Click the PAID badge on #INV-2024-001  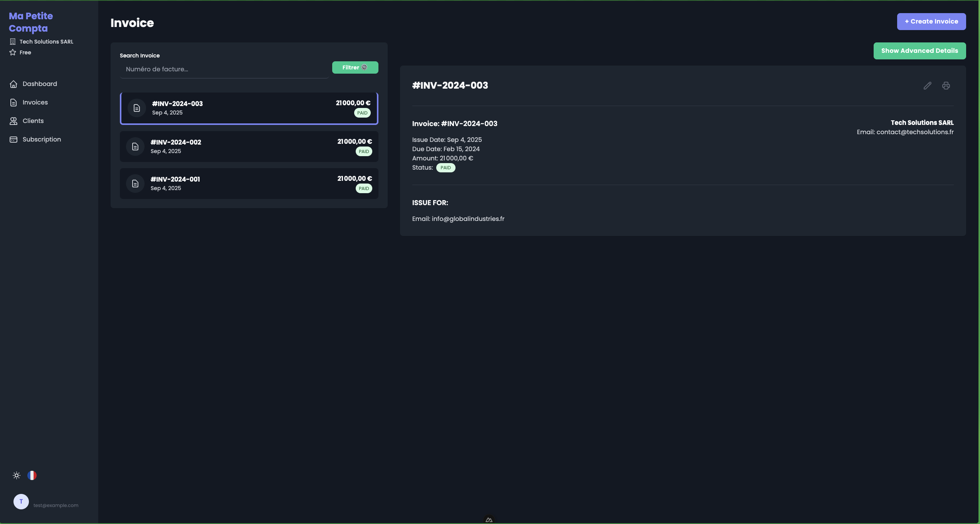(363, 189)
